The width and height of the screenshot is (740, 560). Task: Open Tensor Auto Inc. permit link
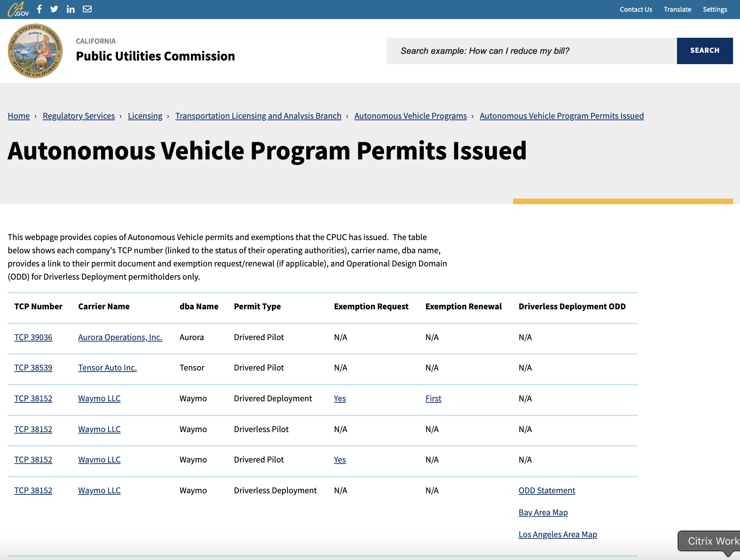click(107, 368)
